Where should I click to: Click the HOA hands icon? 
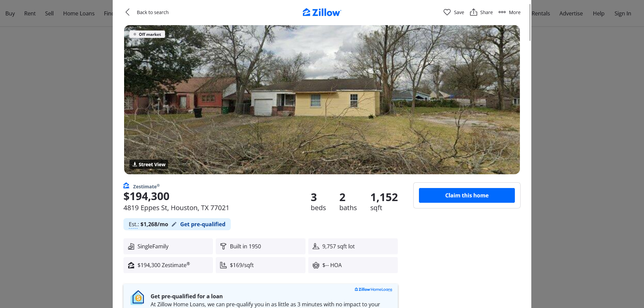tap(316, 265)
